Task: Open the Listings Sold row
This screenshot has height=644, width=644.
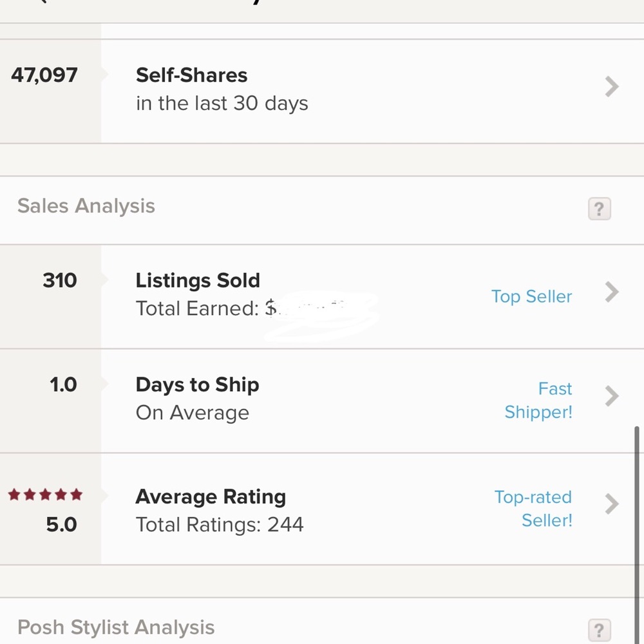Action: [x=198, y=281]
